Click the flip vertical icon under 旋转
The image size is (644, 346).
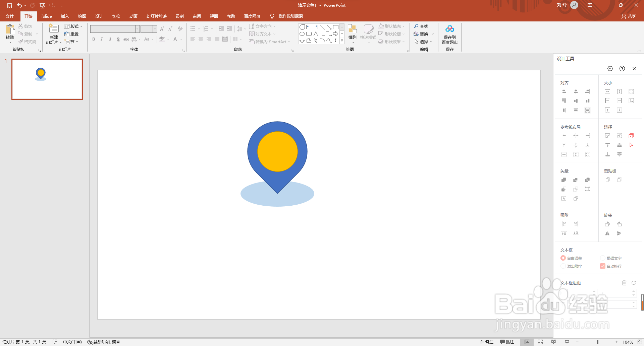click(619, 233)
